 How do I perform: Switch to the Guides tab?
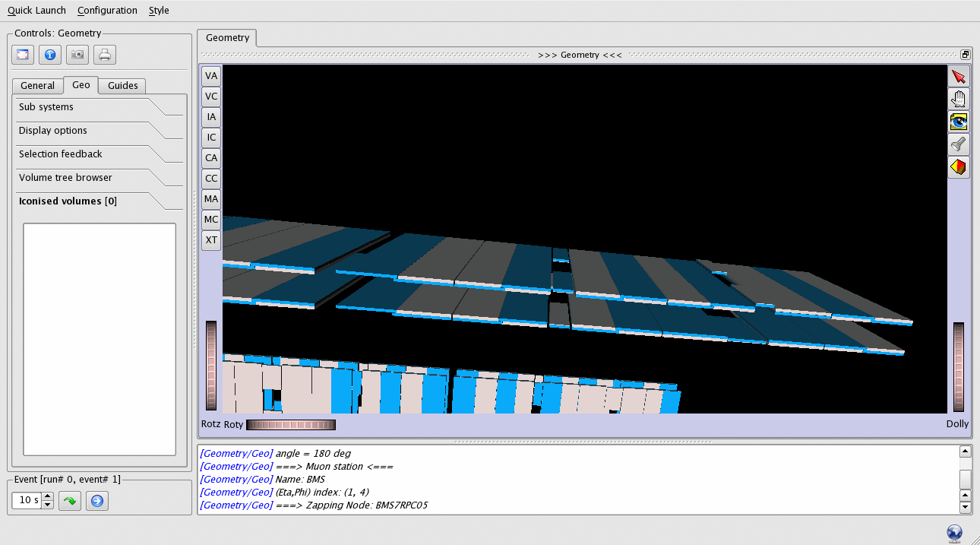122,86
